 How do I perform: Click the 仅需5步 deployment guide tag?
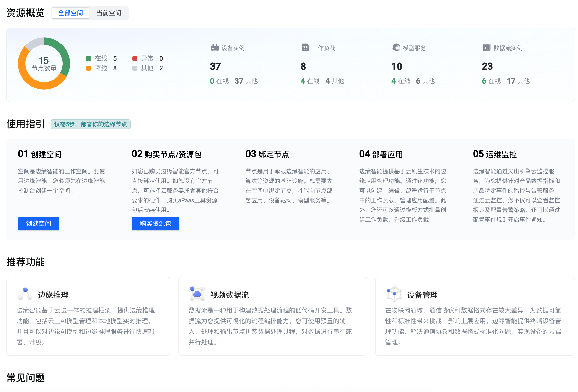pos(90,124)
